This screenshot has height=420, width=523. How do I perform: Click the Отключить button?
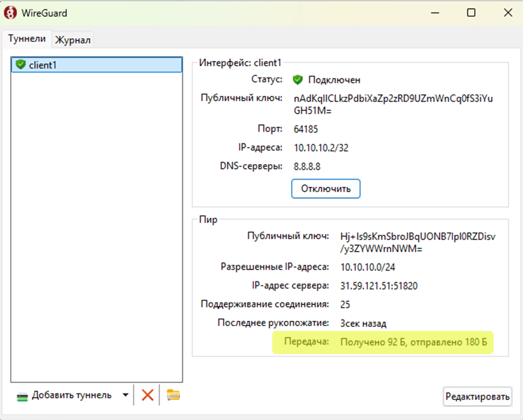point(326,189)
